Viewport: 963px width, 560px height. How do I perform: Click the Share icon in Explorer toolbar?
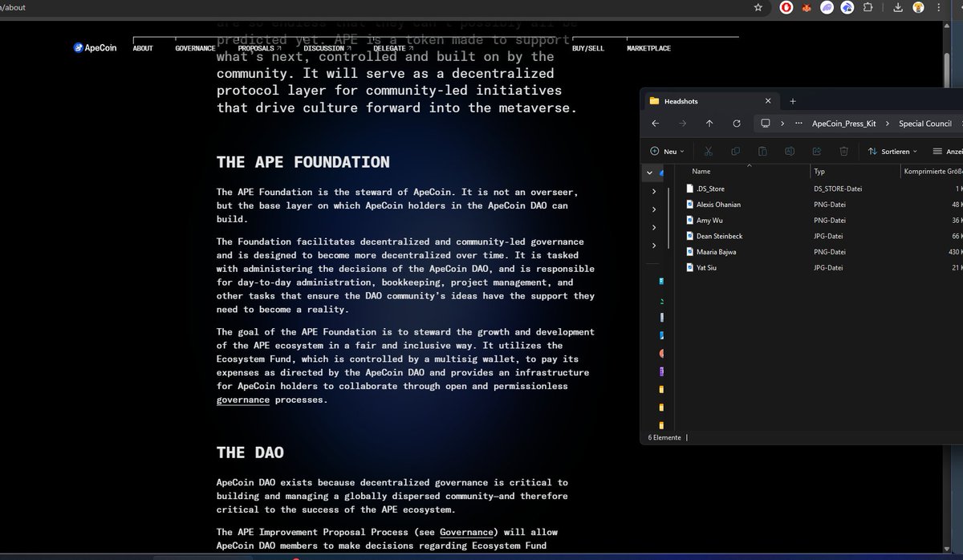(817, 151)
